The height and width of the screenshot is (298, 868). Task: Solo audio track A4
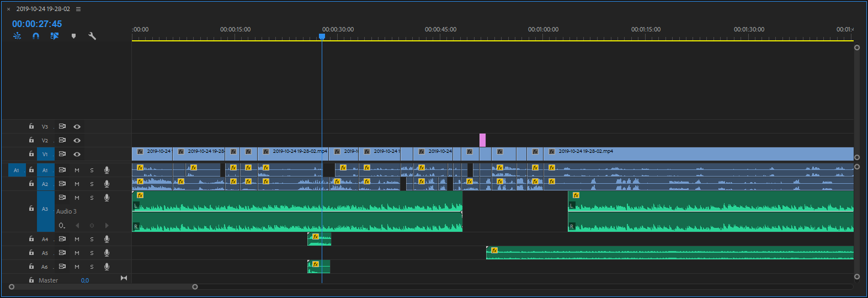tap(92, 239)
